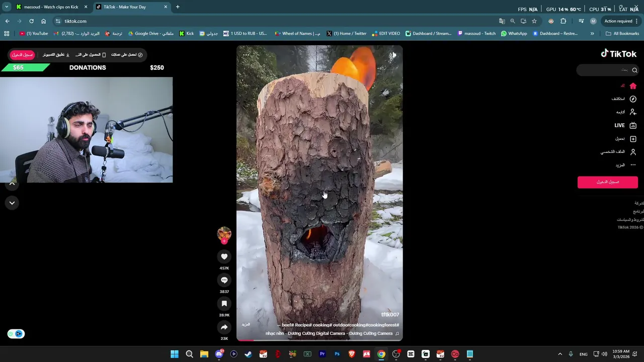644x362 pixels.
Task: Open the Upload sidebar item
Action: click(626, 139)
